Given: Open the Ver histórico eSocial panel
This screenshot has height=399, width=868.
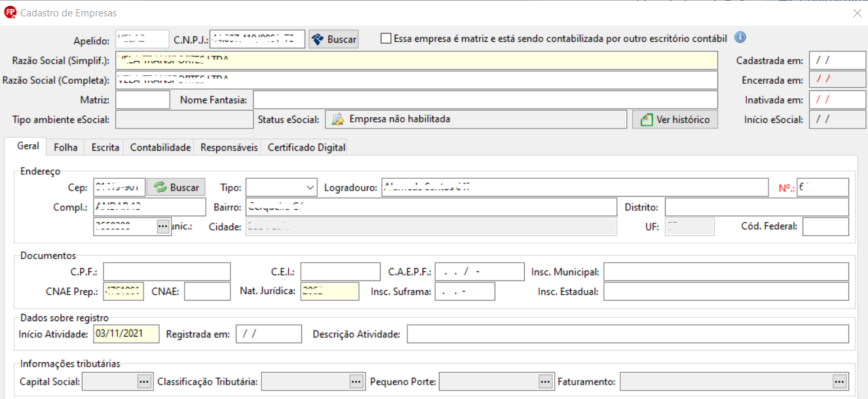Looking at the screenshot, I should 675,119.
